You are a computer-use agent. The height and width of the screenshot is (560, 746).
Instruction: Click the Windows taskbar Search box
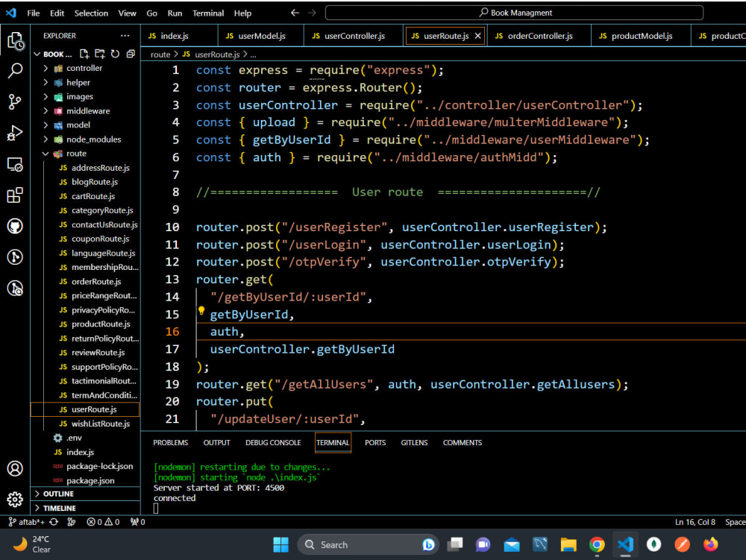(366, 545)
